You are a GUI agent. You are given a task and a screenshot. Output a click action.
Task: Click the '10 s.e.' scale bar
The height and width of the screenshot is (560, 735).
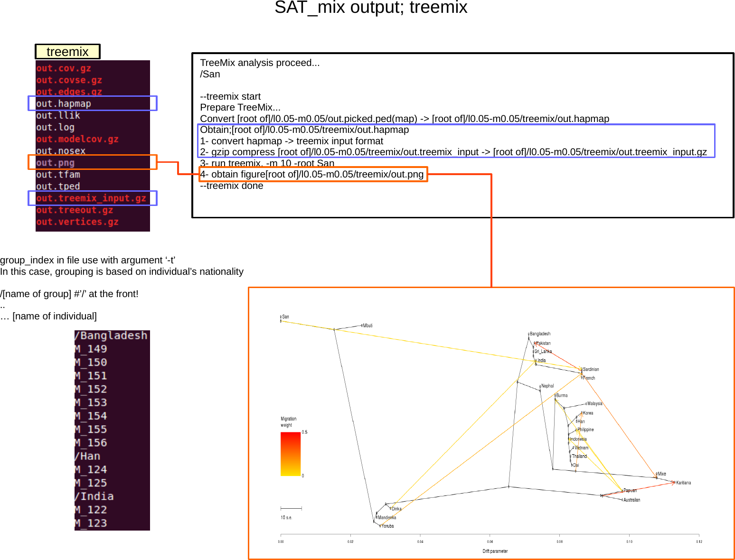click(291, 508)
